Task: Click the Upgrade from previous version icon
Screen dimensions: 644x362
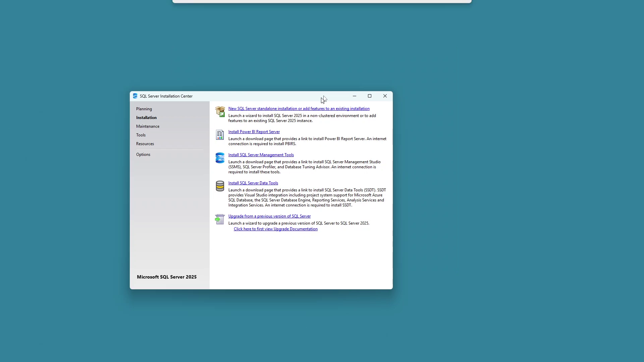Action: point(220,219)
